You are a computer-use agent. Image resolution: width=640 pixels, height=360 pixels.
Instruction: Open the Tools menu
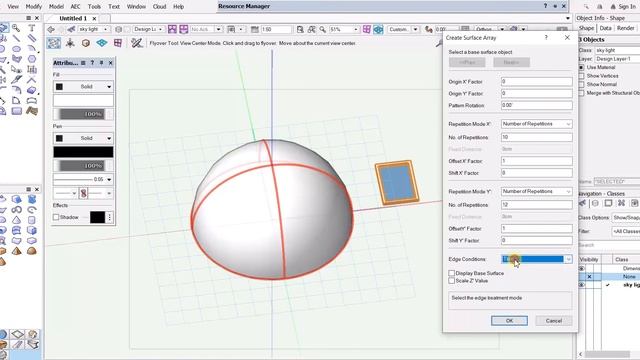click(x=94, y=7)
